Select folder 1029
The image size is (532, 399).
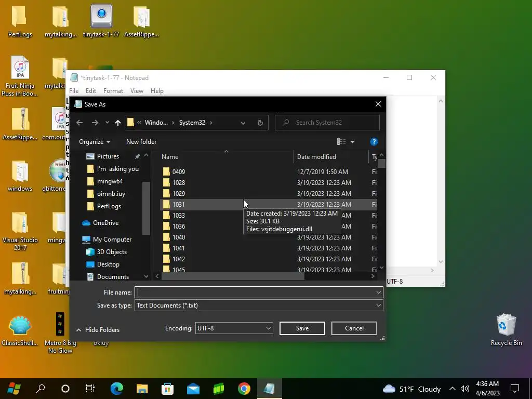[x=179, y=193]
